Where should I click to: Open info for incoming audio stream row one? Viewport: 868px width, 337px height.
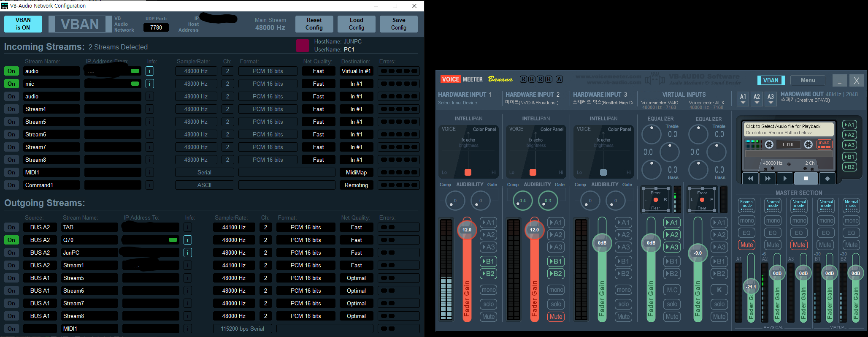[x=149, y=71]
